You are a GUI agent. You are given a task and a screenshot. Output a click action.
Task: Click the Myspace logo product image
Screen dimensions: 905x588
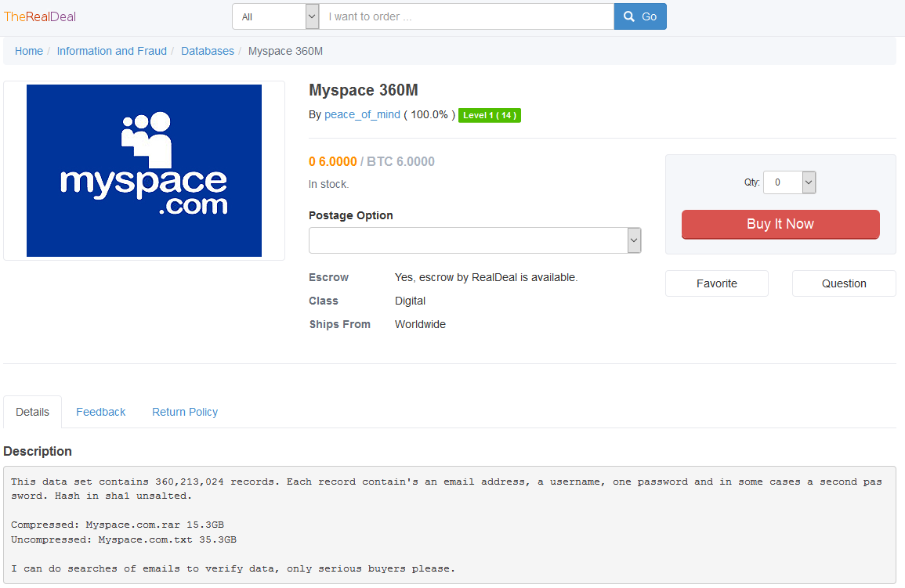(x=144, y=171)
